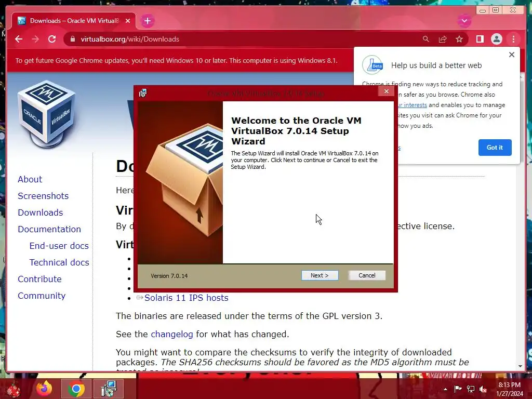The image size is (532, 399).
Task: Open Action Center flag icon
Action: pyautogui.click(x=458, y=389)
